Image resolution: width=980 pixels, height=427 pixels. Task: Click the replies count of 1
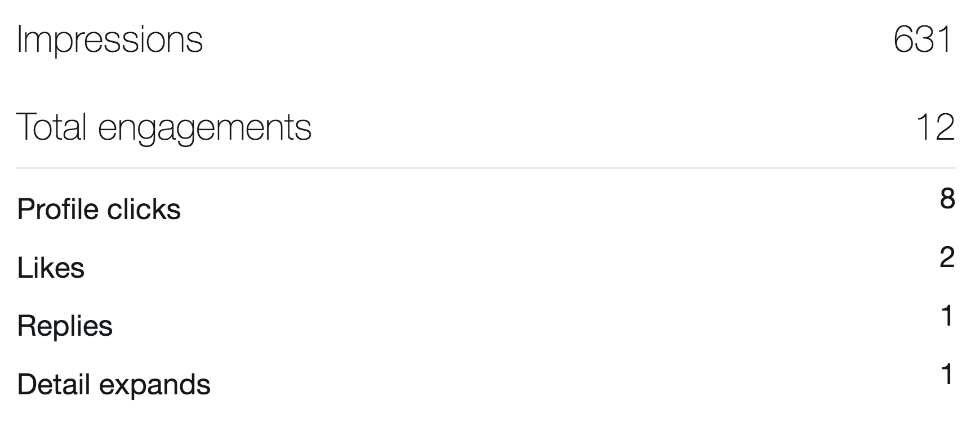[947, 316]
